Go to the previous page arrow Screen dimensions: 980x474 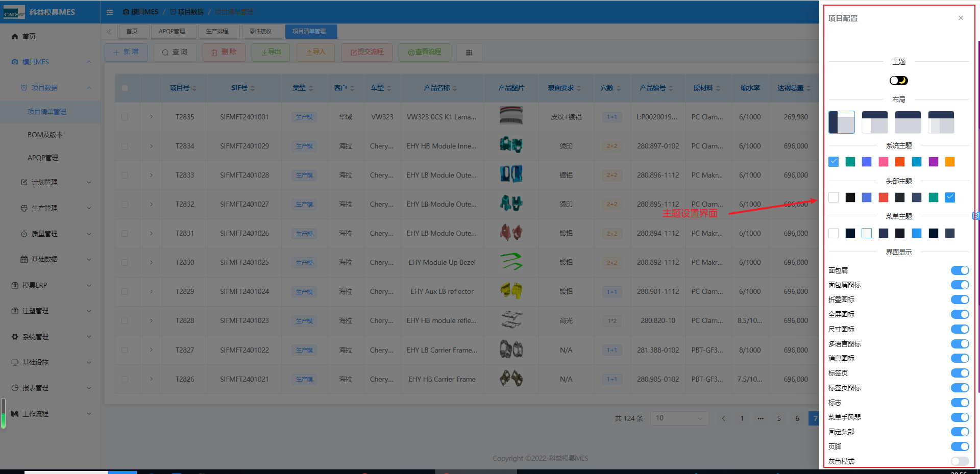723,418
